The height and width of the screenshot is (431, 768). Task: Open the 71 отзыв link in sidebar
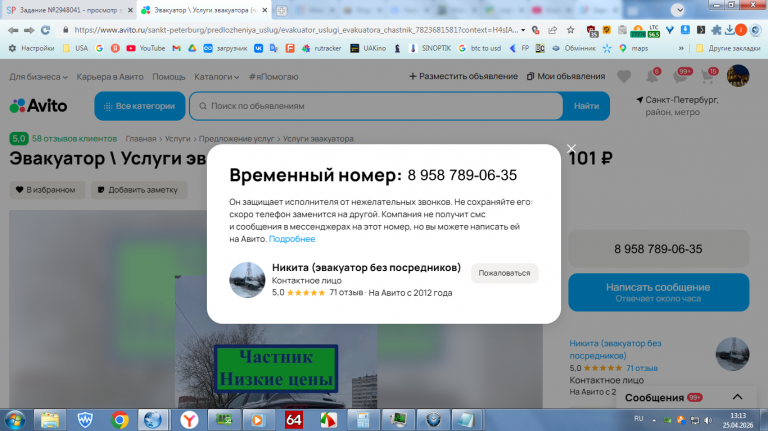point(642,368)
